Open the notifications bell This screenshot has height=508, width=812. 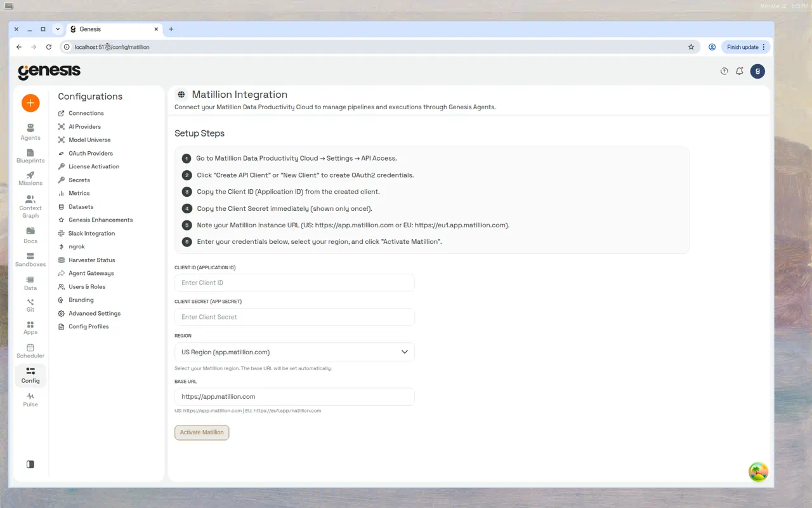click(740, 71)
